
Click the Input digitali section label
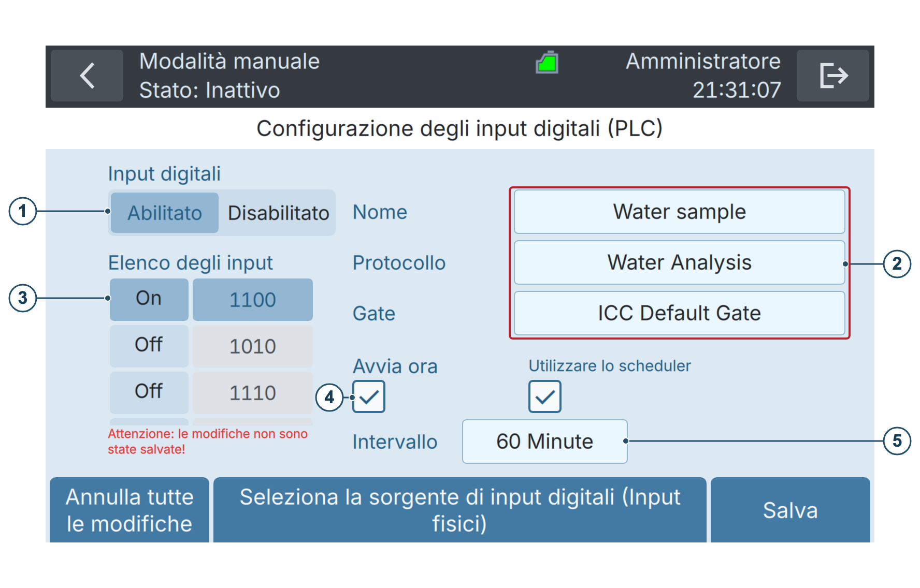(164, 174)
